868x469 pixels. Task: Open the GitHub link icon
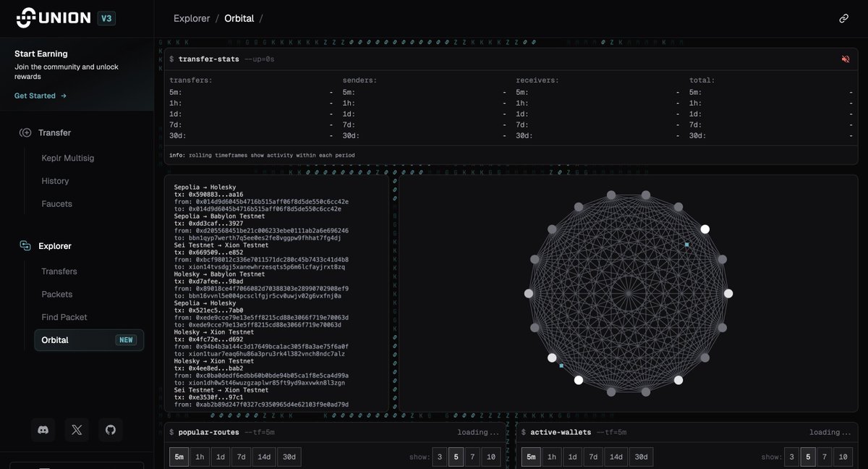(111, 430)
